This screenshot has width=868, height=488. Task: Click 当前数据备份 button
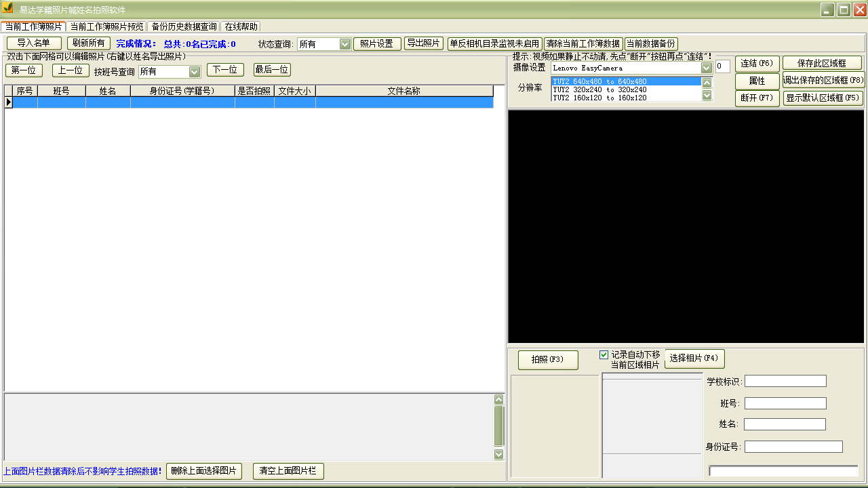coord(651,44)
